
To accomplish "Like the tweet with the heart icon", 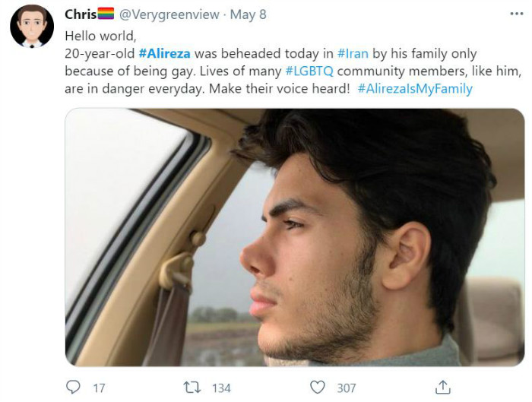I will click(318, 388).
